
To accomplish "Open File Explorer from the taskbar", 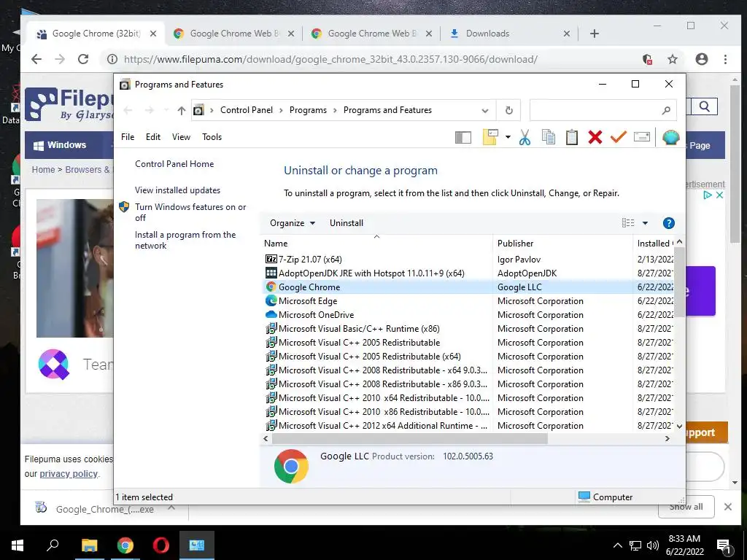I will click(89, 545).
